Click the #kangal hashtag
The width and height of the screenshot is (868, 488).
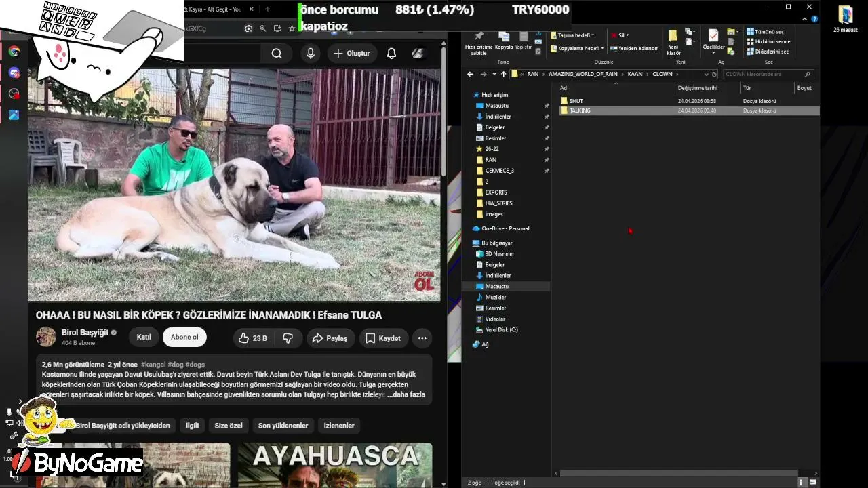[x=153, y=365]
